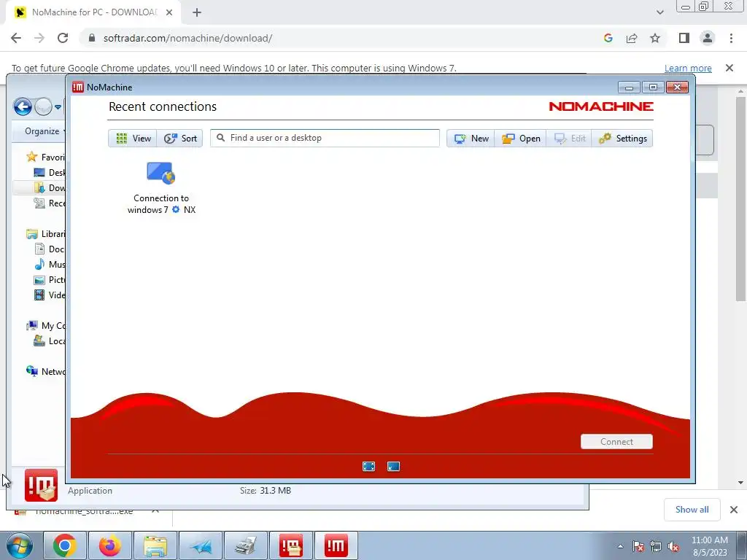This screenshot has width=747, height=560.
Task: Open Videos library in Explorer
Action: pos(50,295)
